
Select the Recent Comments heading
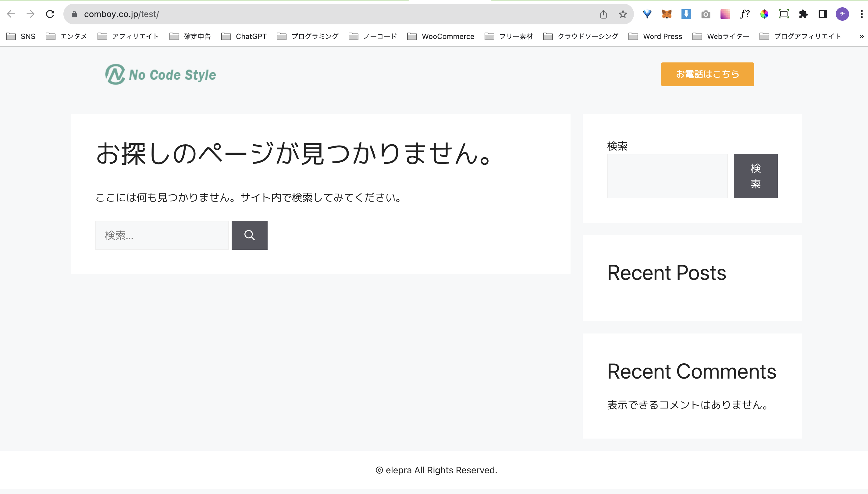(692, 372)
